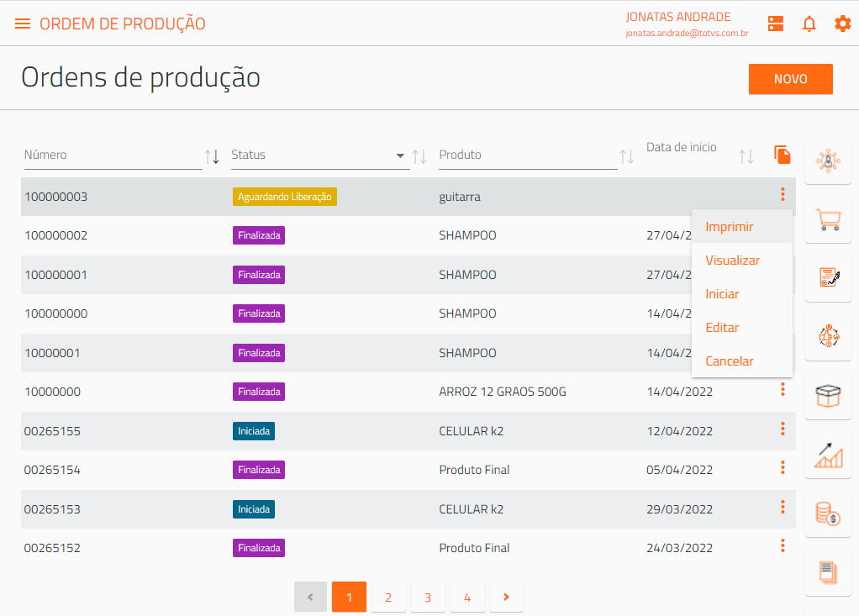Open row actions for order 00265155
This screenshot has width=859, height=616.
coord(783,429)
